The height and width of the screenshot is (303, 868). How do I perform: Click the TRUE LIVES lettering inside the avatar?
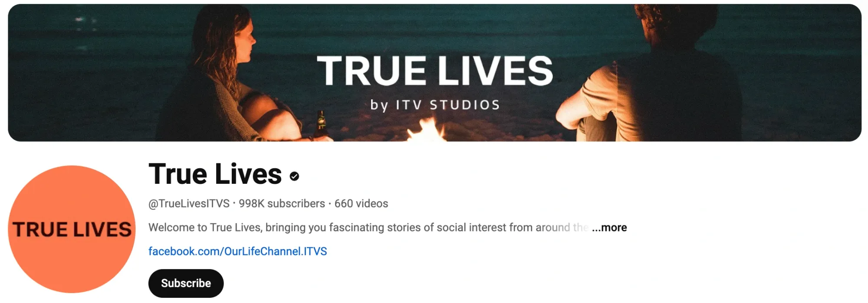[72, 229]
